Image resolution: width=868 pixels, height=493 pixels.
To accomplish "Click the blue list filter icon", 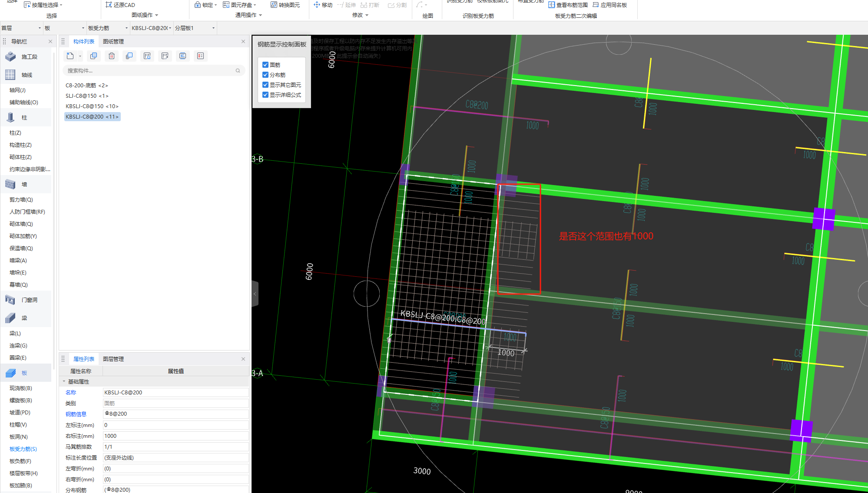I will [x=182, y=56].
